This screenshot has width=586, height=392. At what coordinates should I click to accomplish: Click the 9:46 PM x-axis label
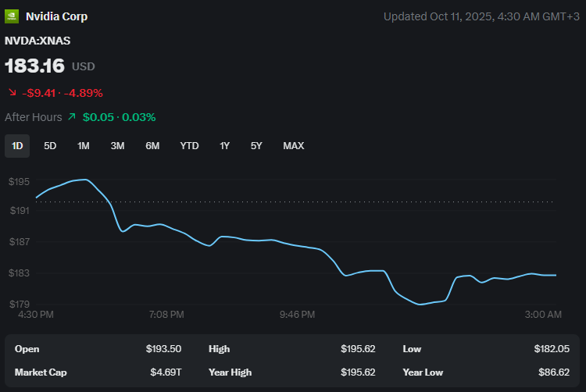[297, 315]
